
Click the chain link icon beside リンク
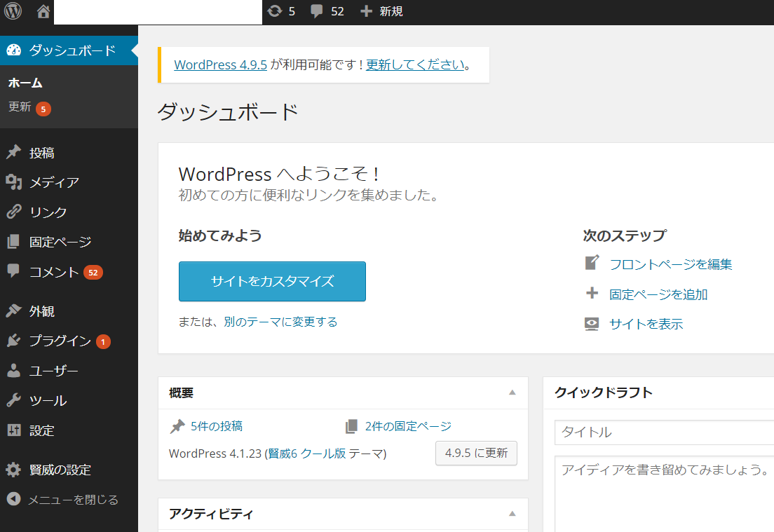pos(14,212)
